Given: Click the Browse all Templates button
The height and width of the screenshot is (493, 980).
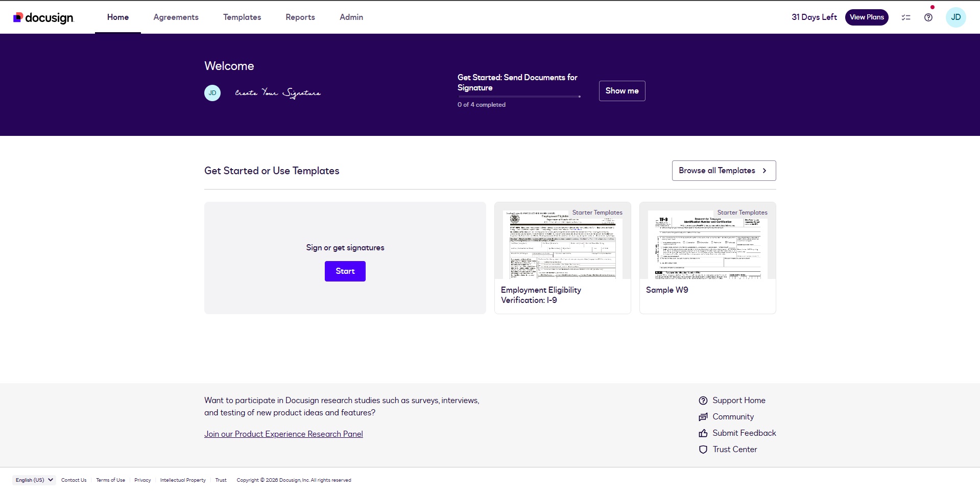Looking at the screenshot, I should click(x=724, y=171).
